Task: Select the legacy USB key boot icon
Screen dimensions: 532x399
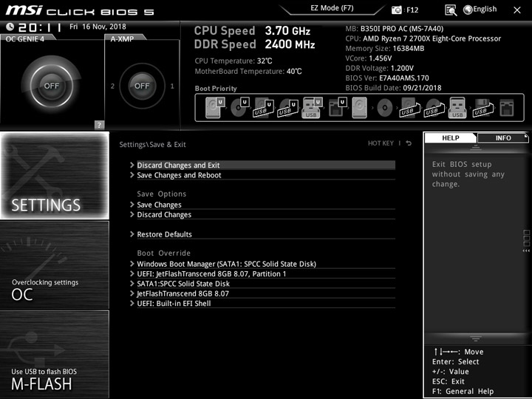Action: point(457,108)
